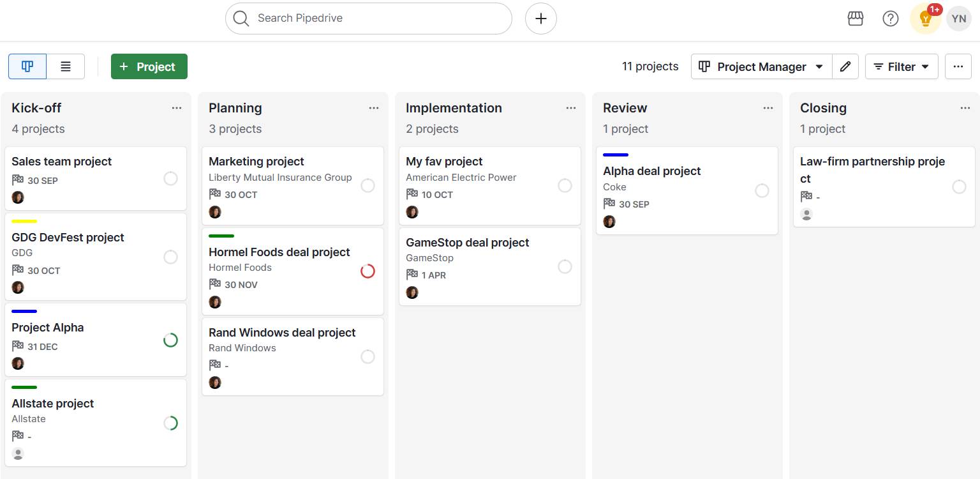Open Kick-off column more options
Viewport: 980px width, 479px height.
coord(177,108)
